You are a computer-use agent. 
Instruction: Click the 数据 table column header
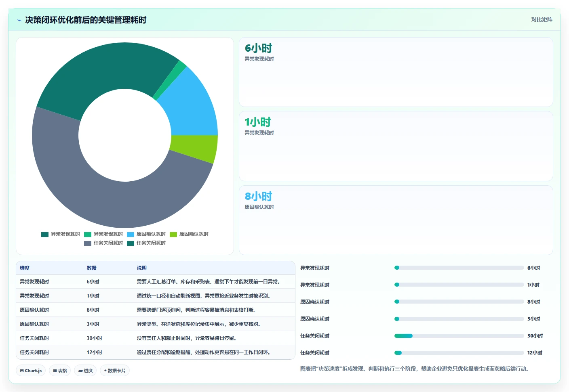(91, 268)
